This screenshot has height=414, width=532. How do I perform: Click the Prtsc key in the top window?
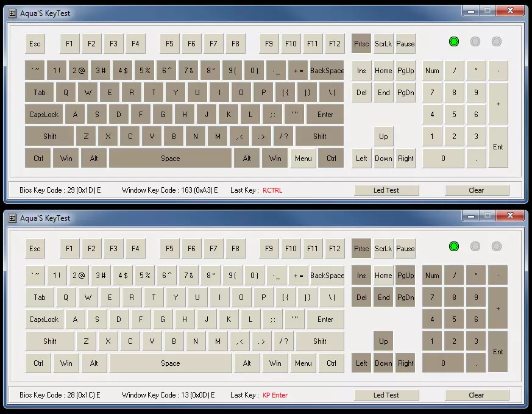coord(361,43)
